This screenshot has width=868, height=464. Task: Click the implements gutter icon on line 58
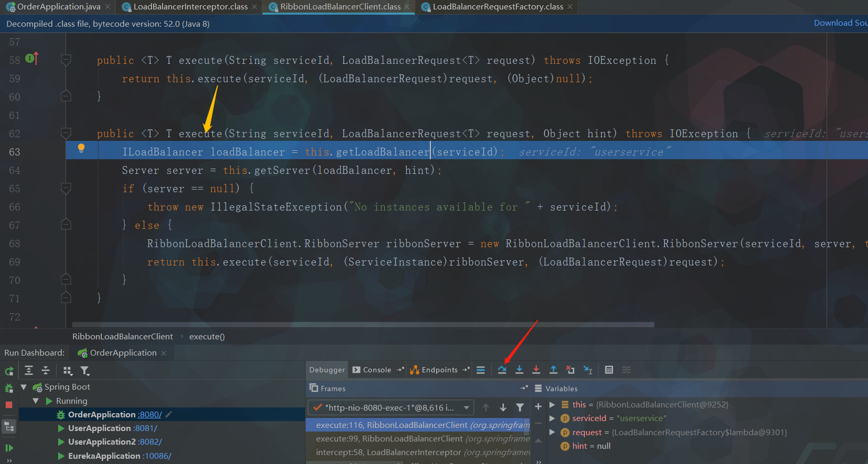coord(32,58)
